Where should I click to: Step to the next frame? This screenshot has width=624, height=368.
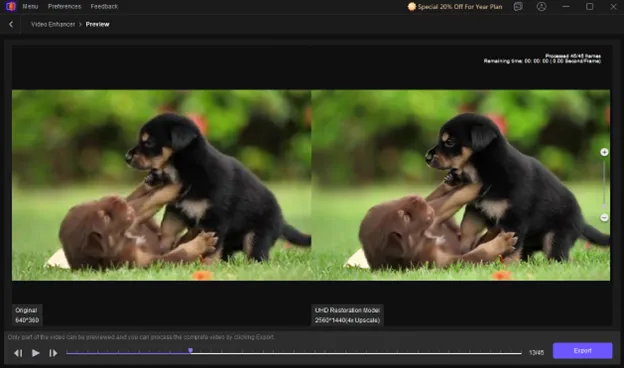click(53, 353)
